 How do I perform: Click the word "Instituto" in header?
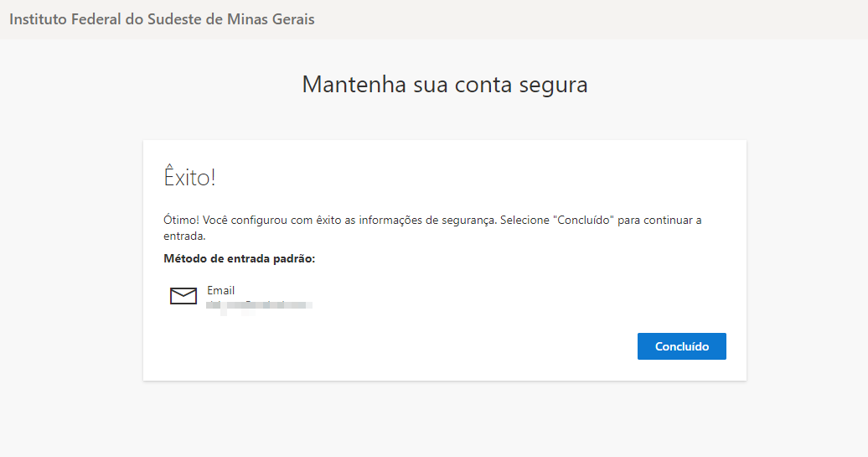[35, 18]
